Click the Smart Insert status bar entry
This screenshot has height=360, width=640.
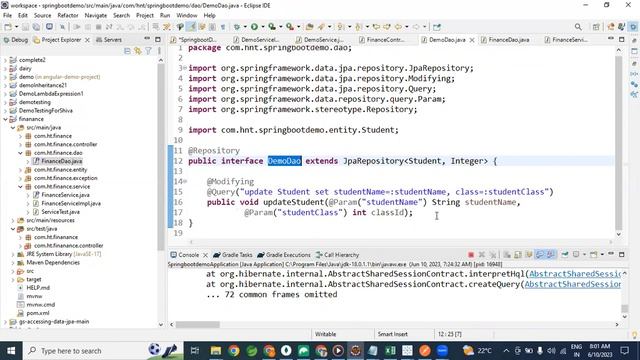392,334
